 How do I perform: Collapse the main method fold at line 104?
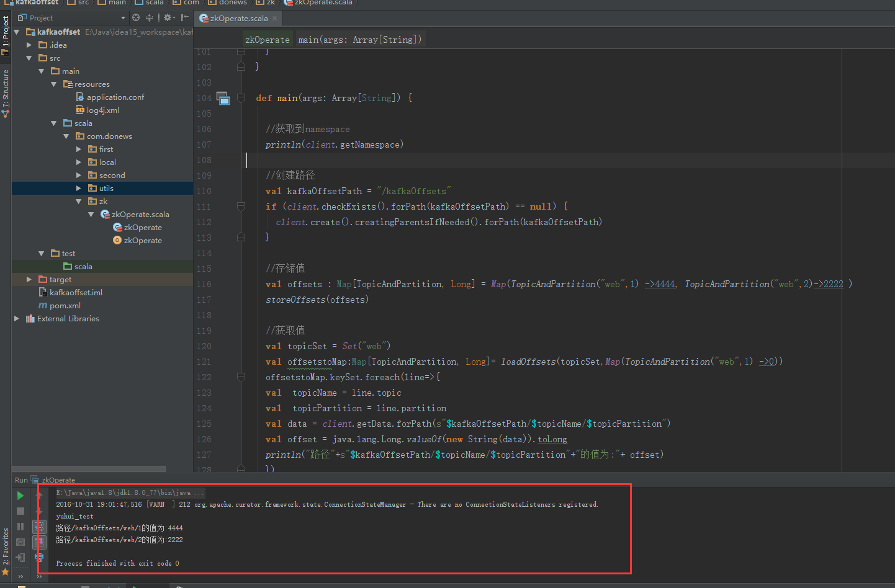241,98
